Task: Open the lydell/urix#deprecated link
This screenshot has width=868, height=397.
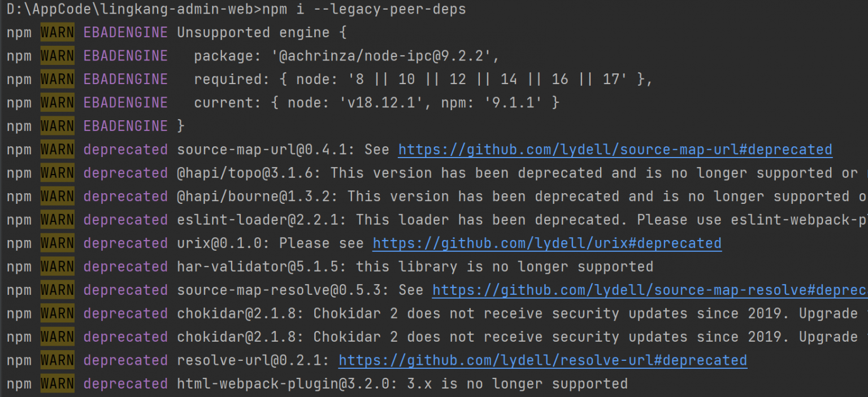Action: pos(546,243)
